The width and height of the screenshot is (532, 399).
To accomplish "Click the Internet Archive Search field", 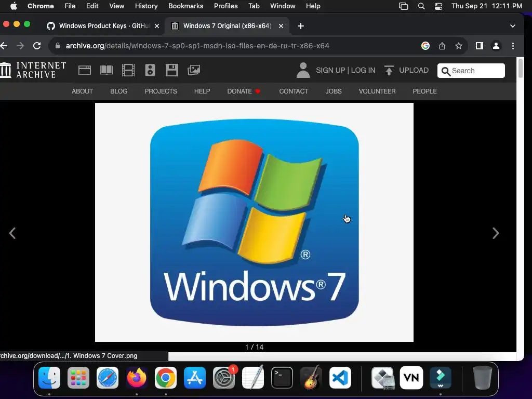I will [x=471, y=71].
